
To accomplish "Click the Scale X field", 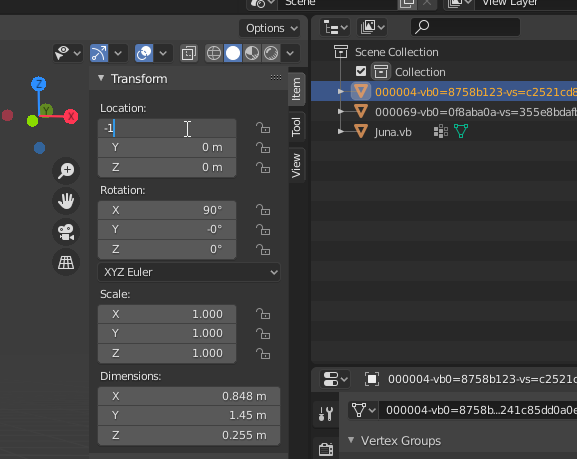I will (x=167, y=314).
